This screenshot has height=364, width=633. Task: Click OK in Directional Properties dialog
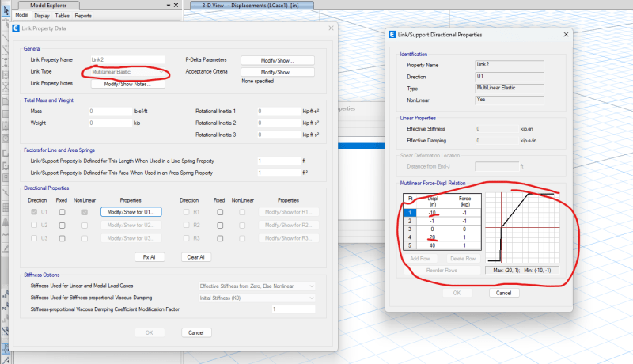(457, 293)
